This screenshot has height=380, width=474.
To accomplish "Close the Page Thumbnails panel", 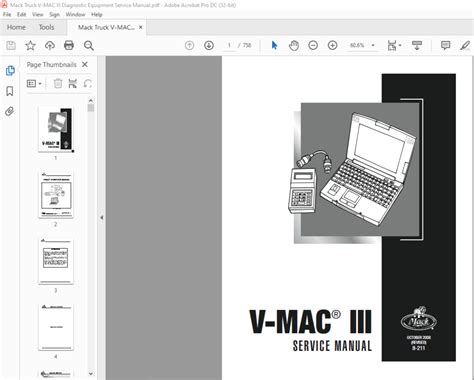I will click(x=85, y=64).
